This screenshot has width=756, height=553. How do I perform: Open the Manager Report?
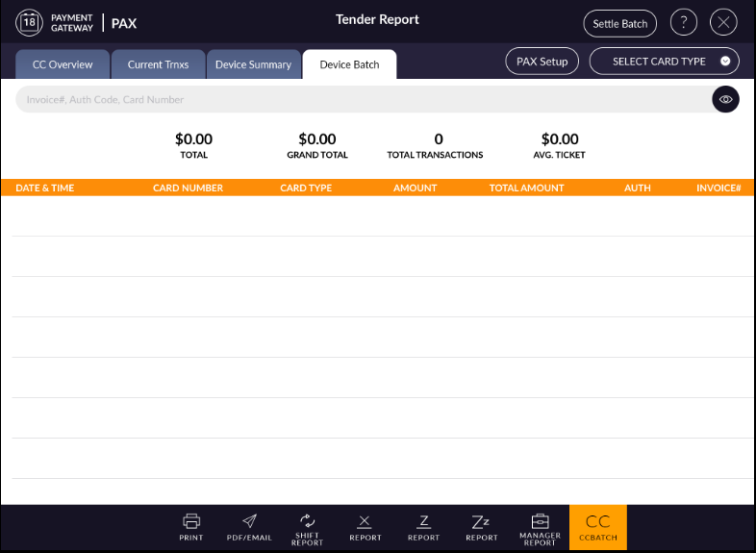(540, 527)
